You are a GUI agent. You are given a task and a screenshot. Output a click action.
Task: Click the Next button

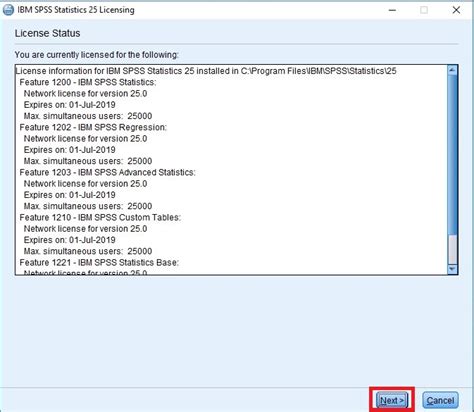click(x=392, y=400)
